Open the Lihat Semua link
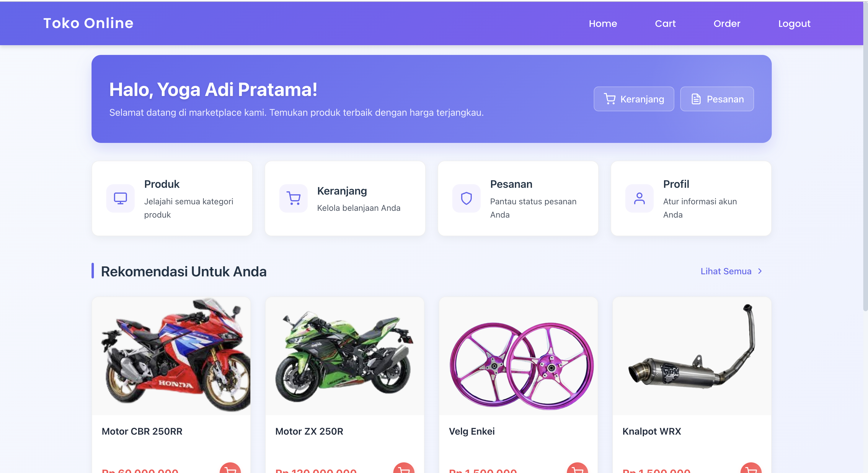The height and width of the screenshot is (473, 868). pyautogui.click(x=726, y=271)
